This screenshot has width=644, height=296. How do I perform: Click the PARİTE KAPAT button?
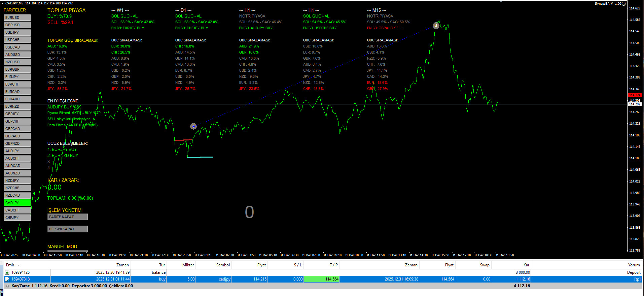click(x=68, y=217)
